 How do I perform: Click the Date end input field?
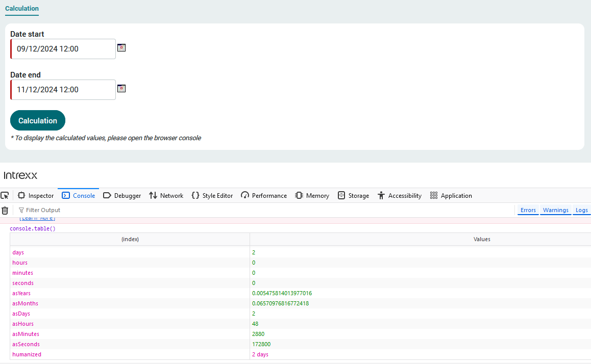tap(63, 90)
